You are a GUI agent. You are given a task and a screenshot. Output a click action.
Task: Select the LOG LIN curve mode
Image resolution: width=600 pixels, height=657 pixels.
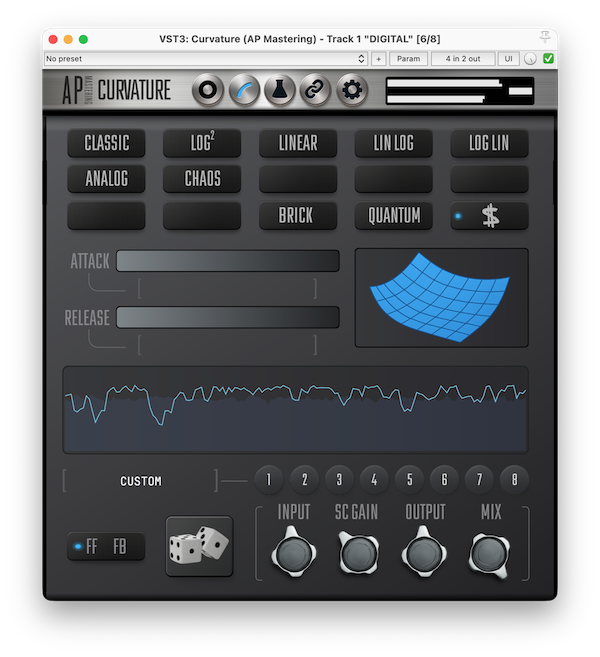click(x=489, y=143)
